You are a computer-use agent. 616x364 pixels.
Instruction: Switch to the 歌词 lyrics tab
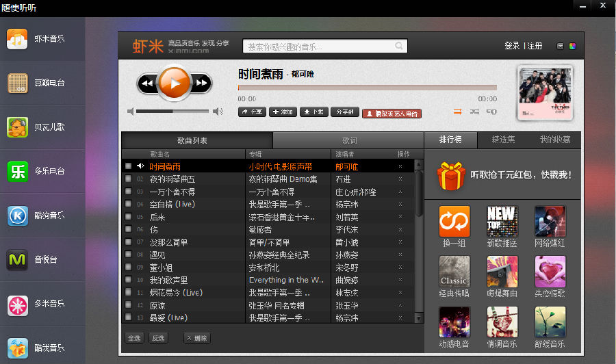click(x=348, y=140)
